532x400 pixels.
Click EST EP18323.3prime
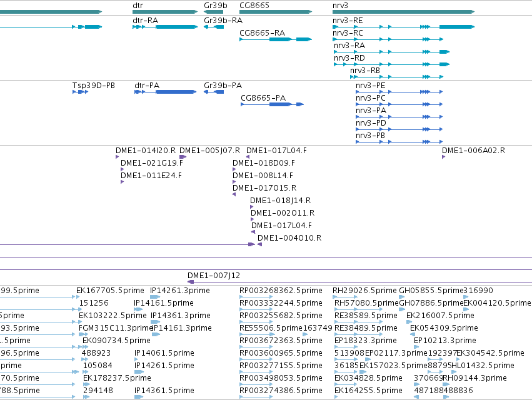(x=366, y=341)
